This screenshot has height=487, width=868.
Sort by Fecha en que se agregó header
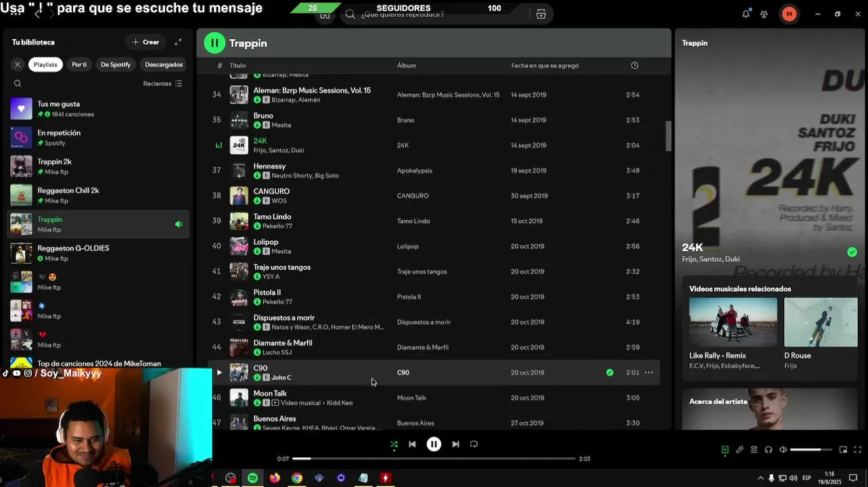(545, 66)
